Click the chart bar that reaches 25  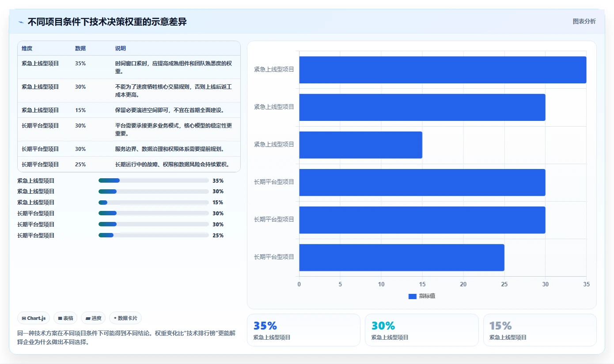pyautogui.click(x=402, y=257)
